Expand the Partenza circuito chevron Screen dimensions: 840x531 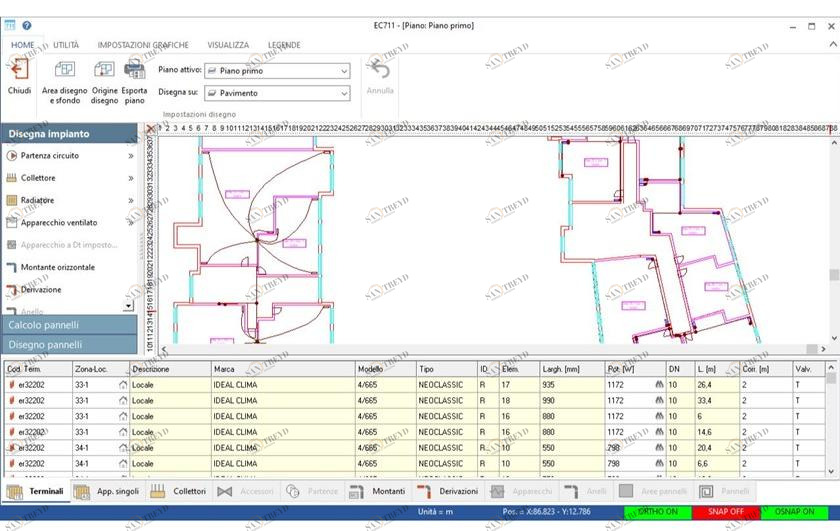pos(131,156)
